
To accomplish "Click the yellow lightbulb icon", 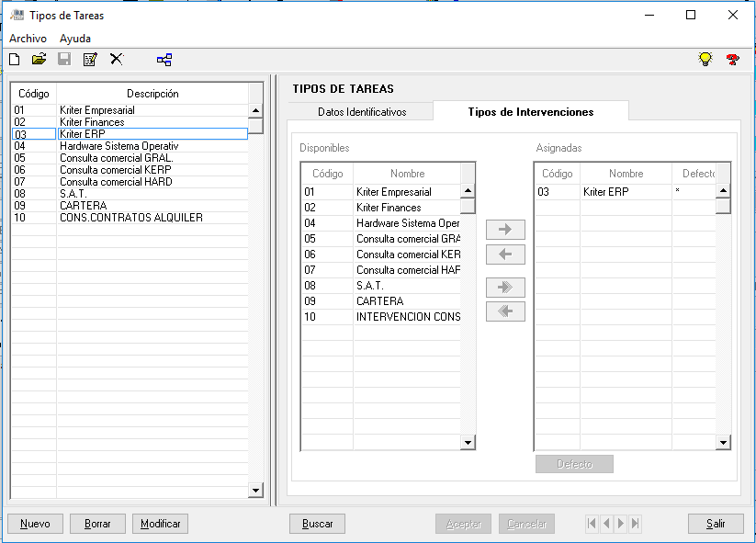I will (705, 60).
